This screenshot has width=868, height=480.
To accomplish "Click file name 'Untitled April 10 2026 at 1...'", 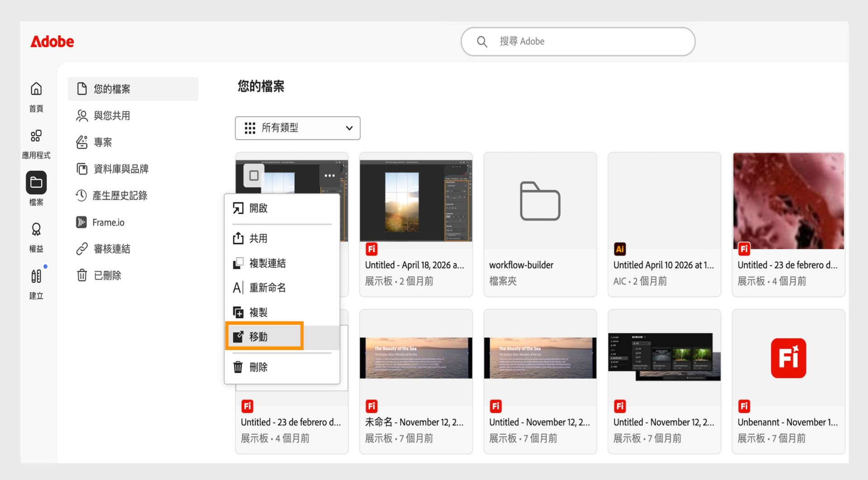I will (x=664, y=265).
